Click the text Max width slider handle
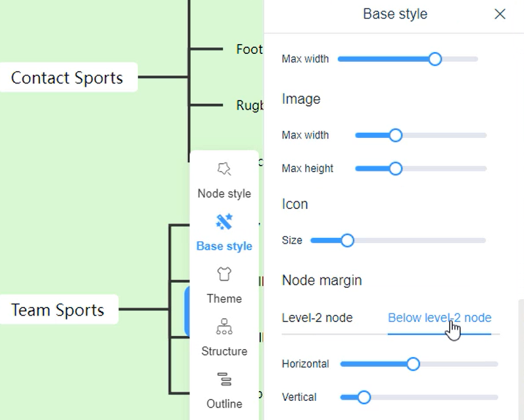Screen dimensions: 524x420 click(435, 59)
